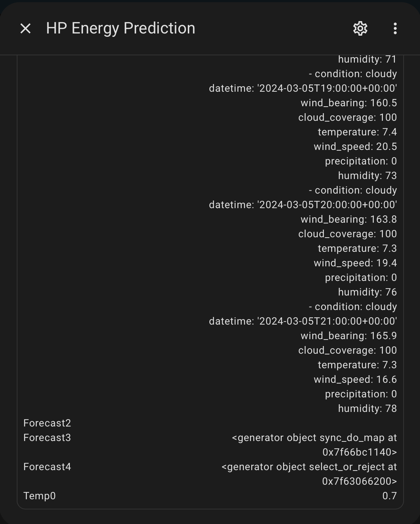The width and height of the screenshot is (420, 524).
Task: Click the sync_do_map generator object value
Action: point(314,445)
